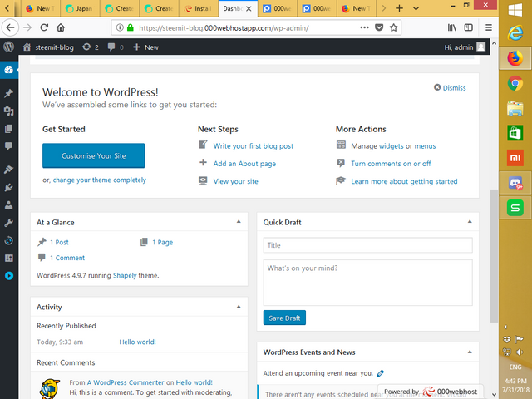
Task: Open steemit-blog site menu in admin bar
Action: (48, 47)
